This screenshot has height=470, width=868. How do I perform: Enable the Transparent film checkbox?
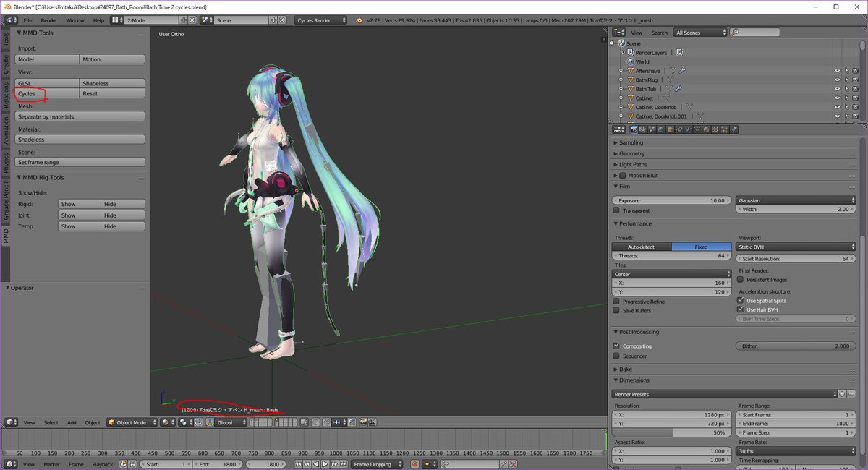(616, 210)
